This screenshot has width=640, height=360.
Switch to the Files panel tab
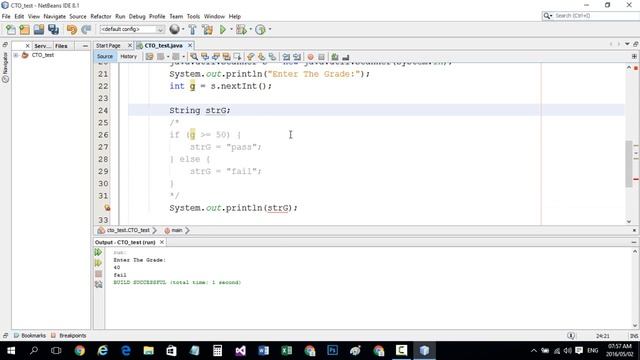point(61,46)
